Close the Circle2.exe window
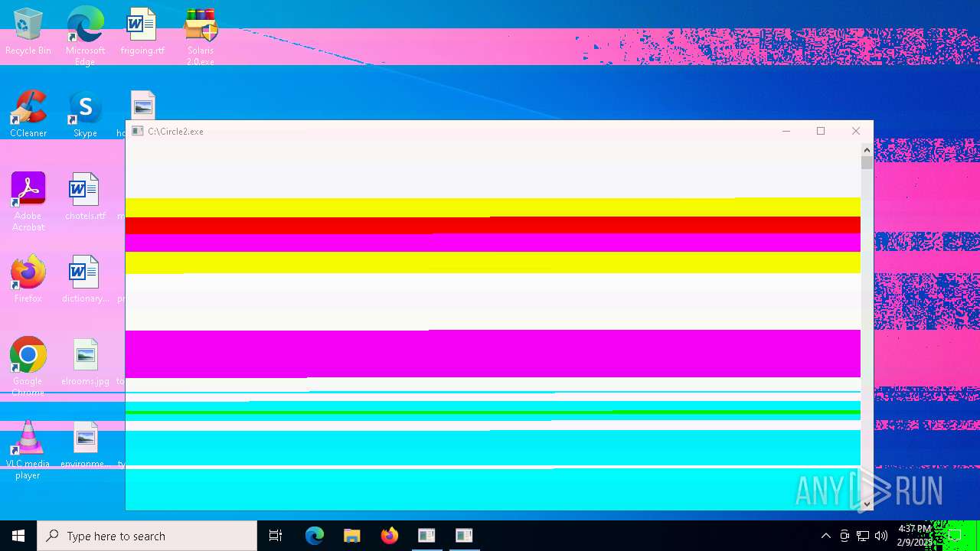The width and height of the screenshot is (980, 551). click(x=856, y=132)
